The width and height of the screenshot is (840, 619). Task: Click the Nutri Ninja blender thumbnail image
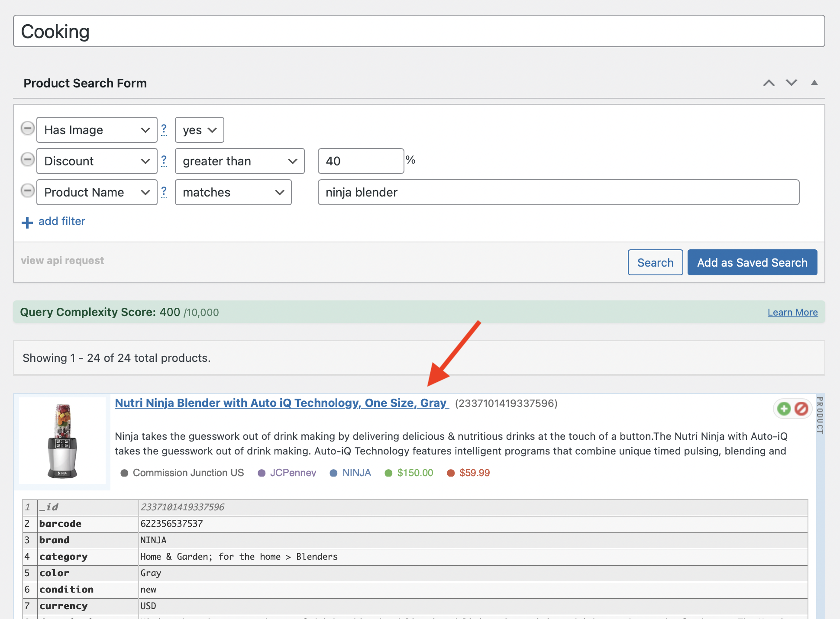tap(62, 441)
